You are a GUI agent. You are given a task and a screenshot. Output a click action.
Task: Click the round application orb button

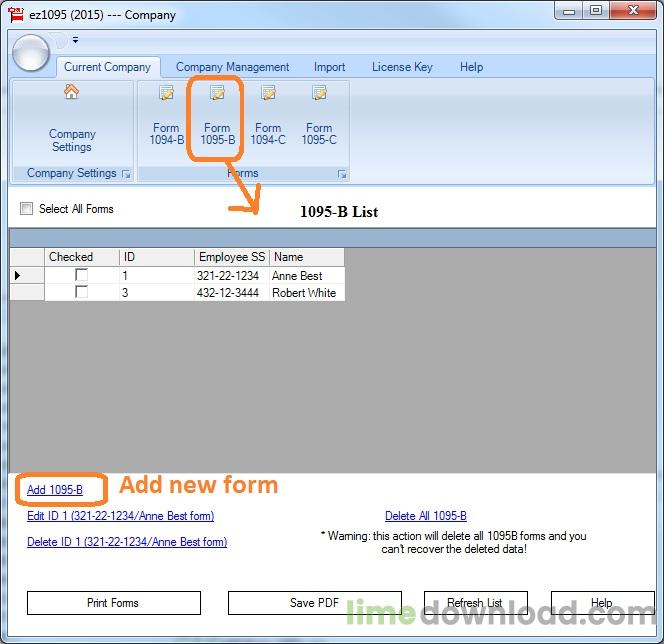point(31,53)
